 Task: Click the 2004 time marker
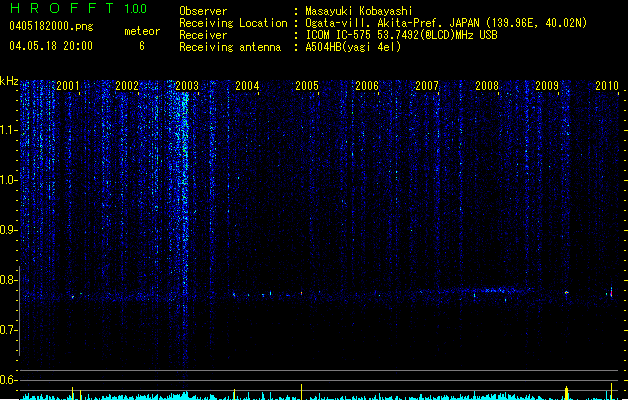(247, 85)
